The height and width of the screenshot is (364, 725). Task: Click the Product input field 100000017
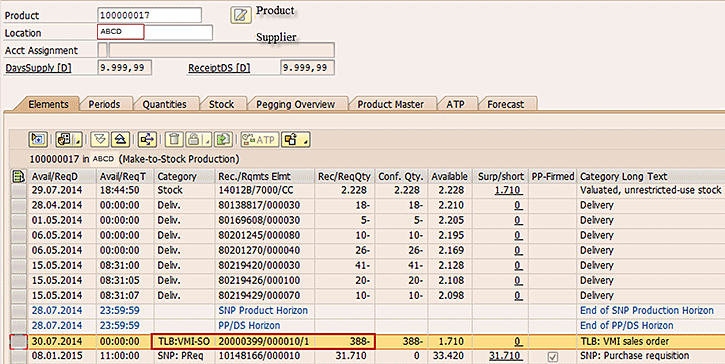pos(150,15)
